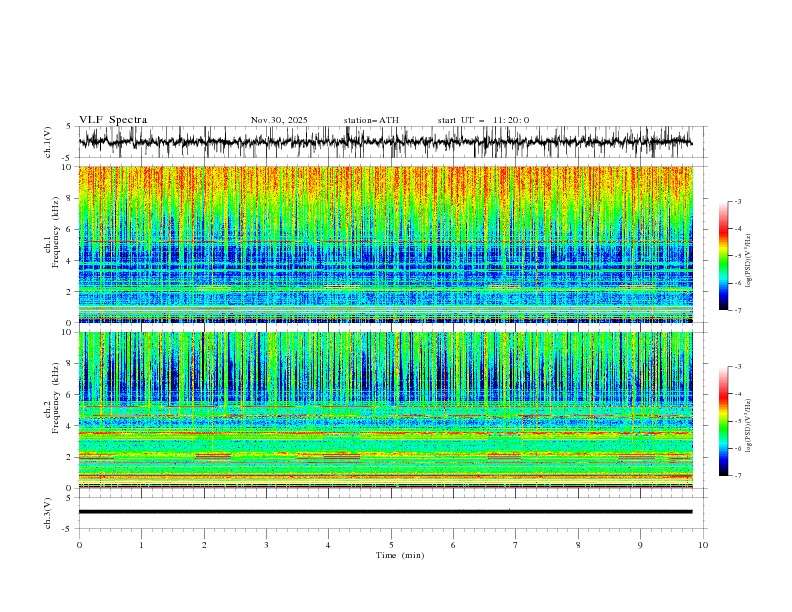Image resolution: width=792 pixels, height=612 pixels.
Task: Click time axis tick label "6"
Action: pyautogui.click(x=453, y=545)
